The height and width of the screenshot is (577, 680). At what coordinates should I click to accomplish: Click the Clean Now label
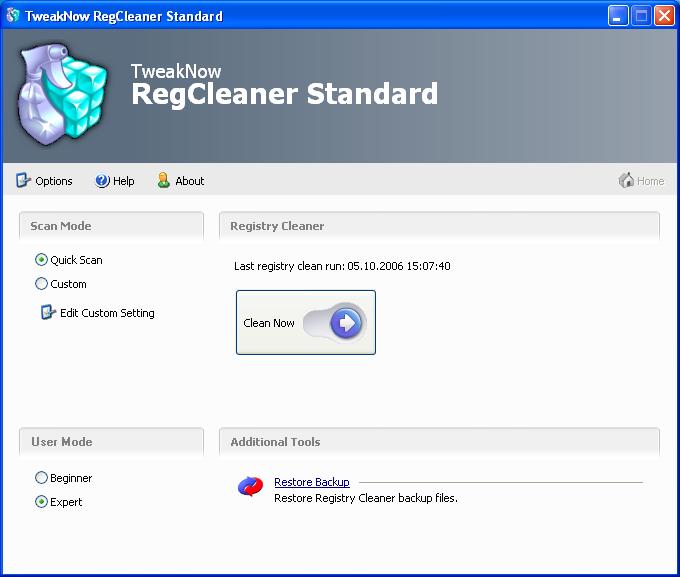(269, 323)
